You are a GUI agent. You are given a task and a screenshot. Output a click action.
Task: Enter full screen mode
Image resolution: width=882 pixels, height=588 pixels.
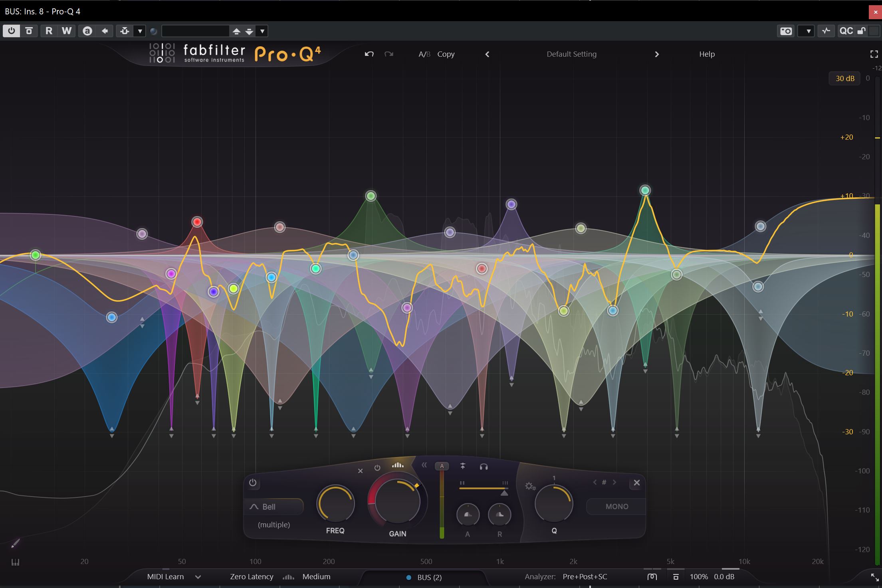point(874,54)
